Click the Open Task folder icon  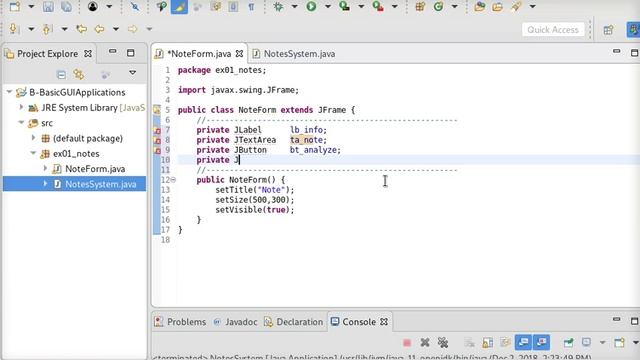[x=498, y=7]
